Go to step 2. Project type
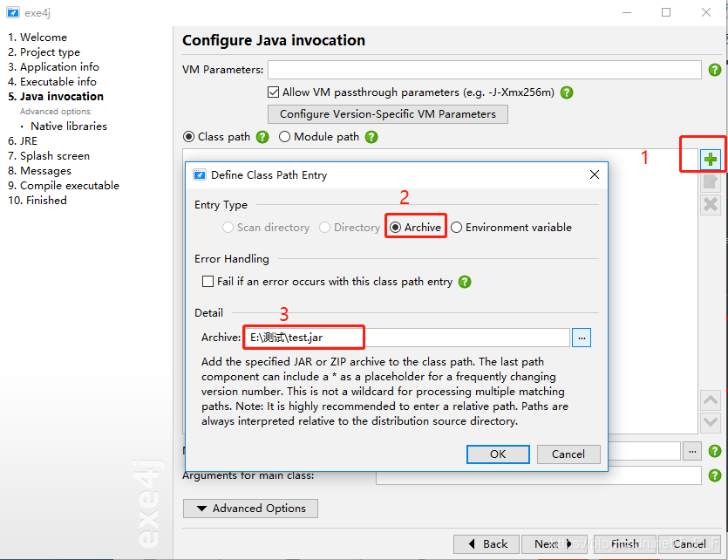Viewport: 728px width, 560px height. pyautogui.click(x=44, y=52)
